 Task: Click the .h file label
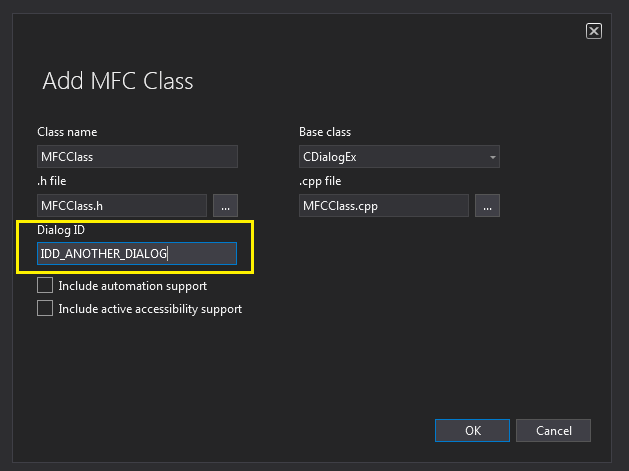point(52,181)
